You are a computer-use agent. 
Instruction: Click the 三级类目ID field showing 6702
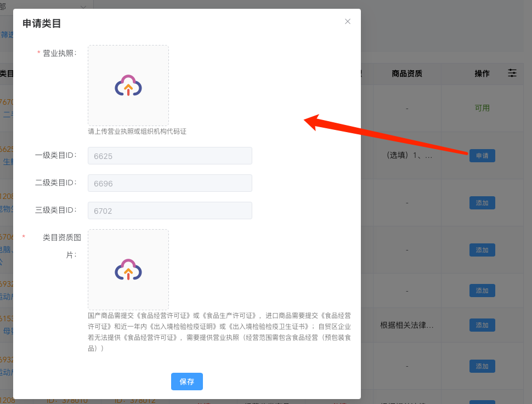pyautogui.click(x=170, y=210)
